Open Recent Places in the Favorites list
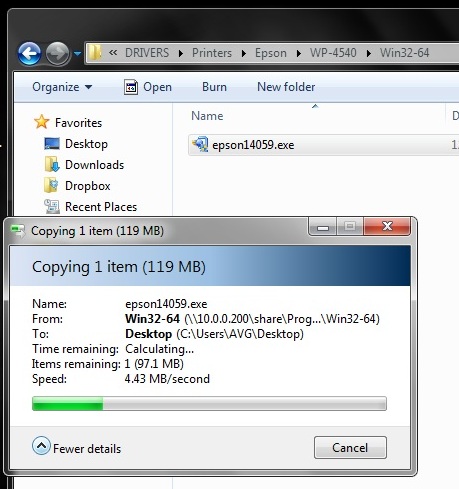The image size is (459, 489). (x=101, y=207)
